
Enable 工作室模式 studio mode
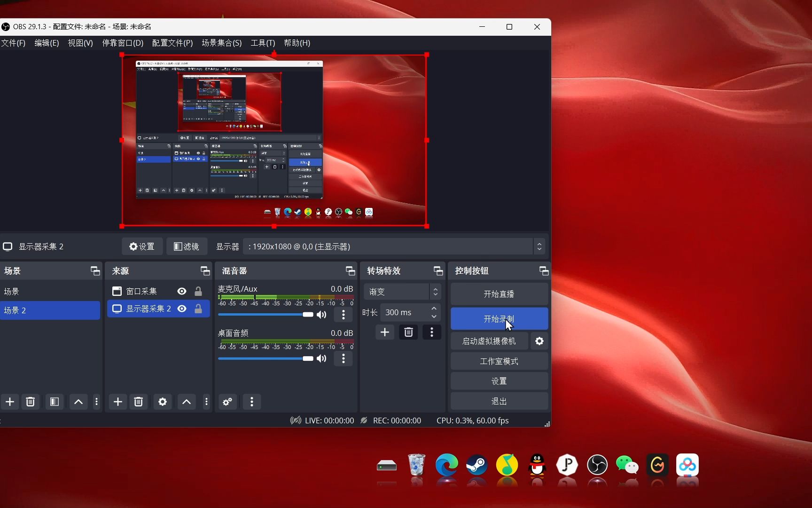pos(499,361)
